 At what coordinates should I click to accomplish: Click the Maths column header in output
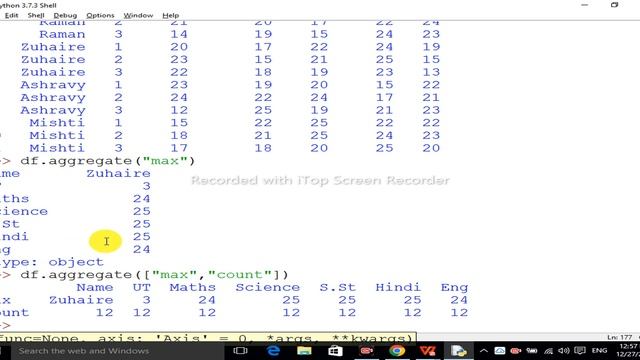192,287
